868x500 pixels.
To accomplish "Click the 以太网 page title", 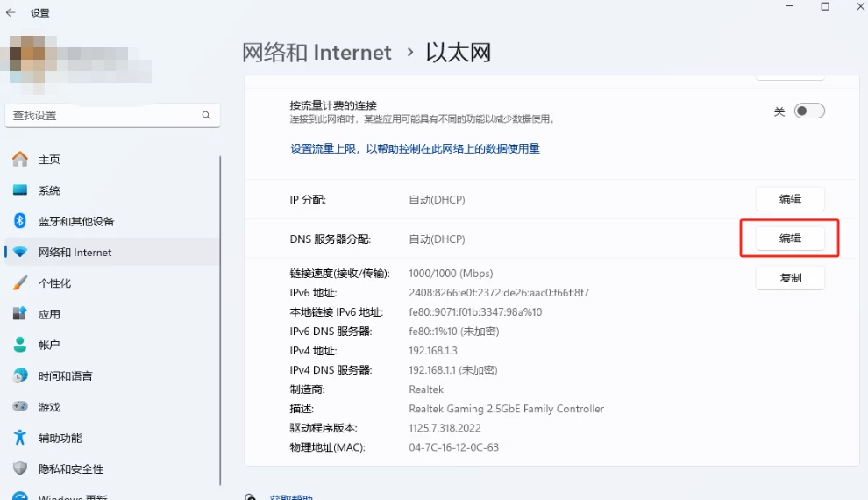I will [x=459, y=53].
